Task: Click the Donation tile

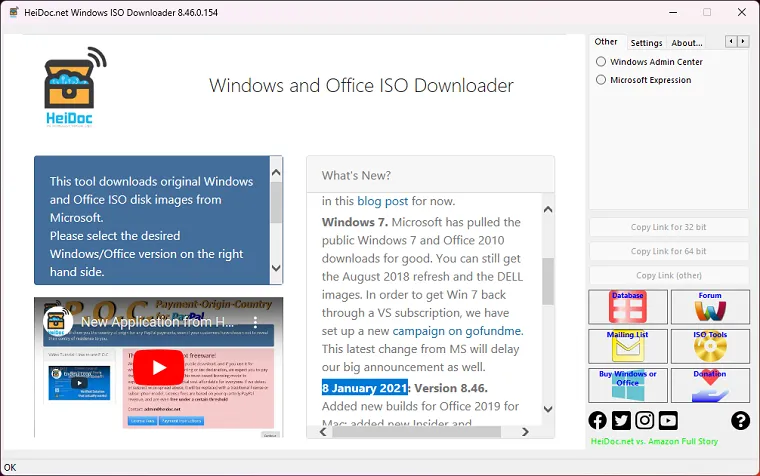Action: [710, 385]
